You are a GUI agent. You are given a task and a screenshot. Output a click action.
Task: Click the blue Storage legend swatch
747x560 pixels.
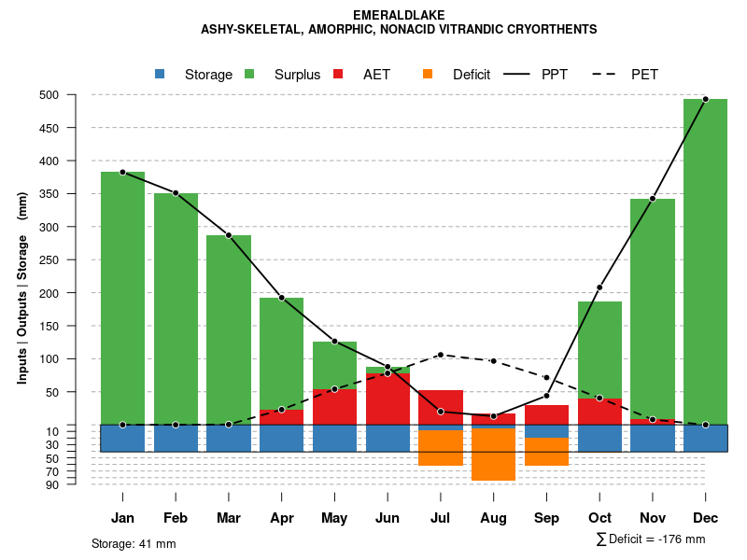pos(160,75)
